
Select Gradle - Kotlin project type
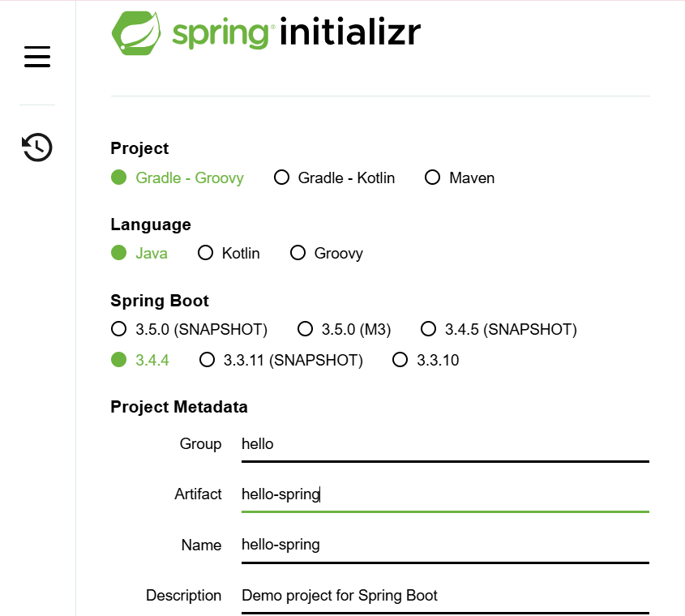334,178
